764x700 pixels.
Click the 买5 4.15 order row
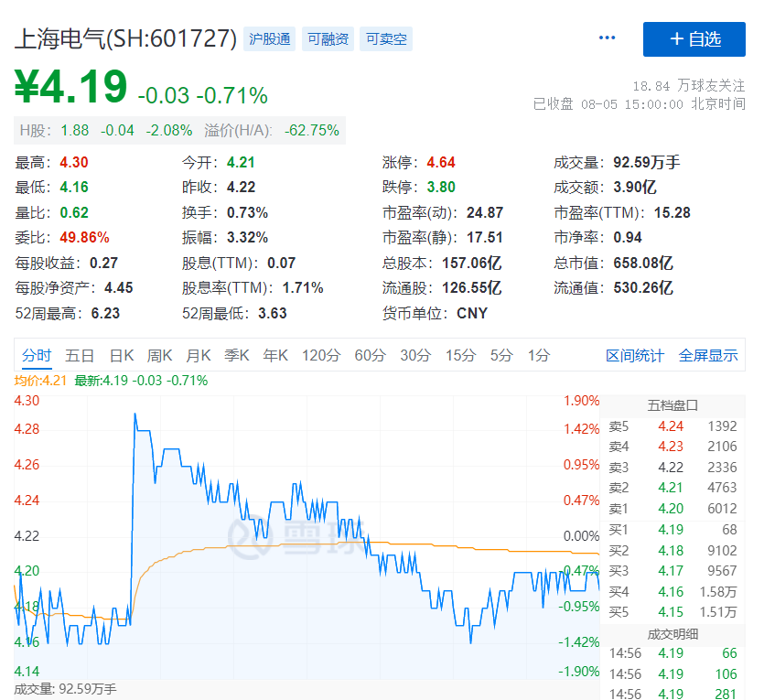pyautogui.click(x=673, y=612)
